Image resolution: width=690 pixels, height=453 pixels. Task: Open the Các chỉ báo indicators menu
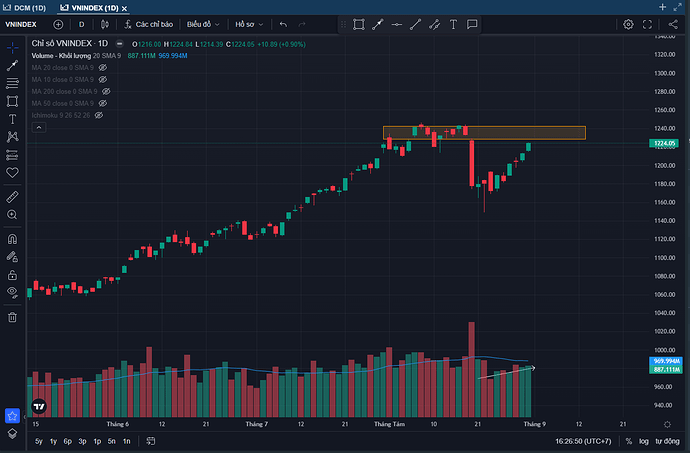pyautogui.click(x=151, y=24)
